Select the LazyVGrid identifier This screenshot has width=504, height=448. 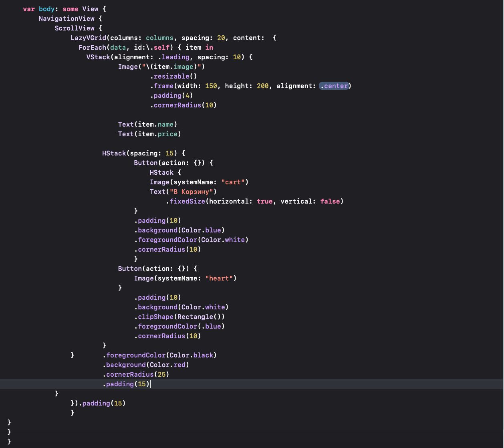point(89,38)
